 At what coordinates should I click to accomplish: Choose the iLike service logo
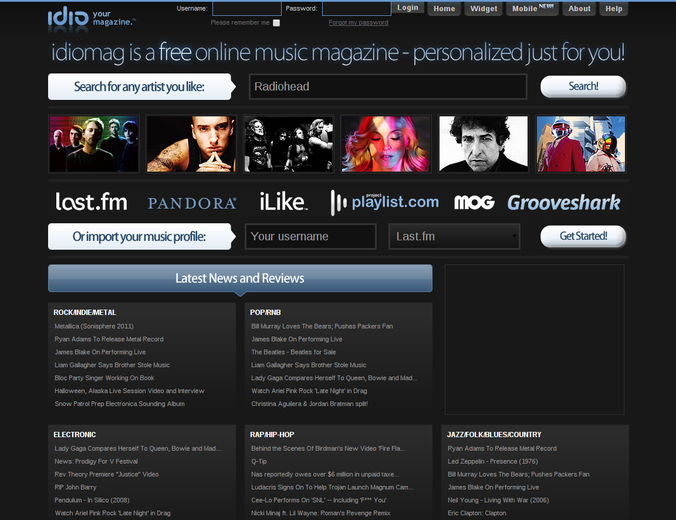[283, 202]
